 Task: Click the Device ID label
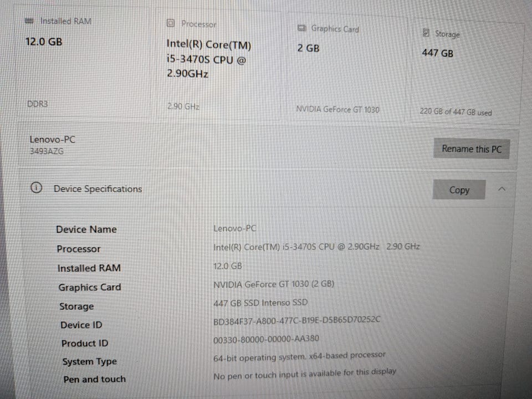point(81,325)
